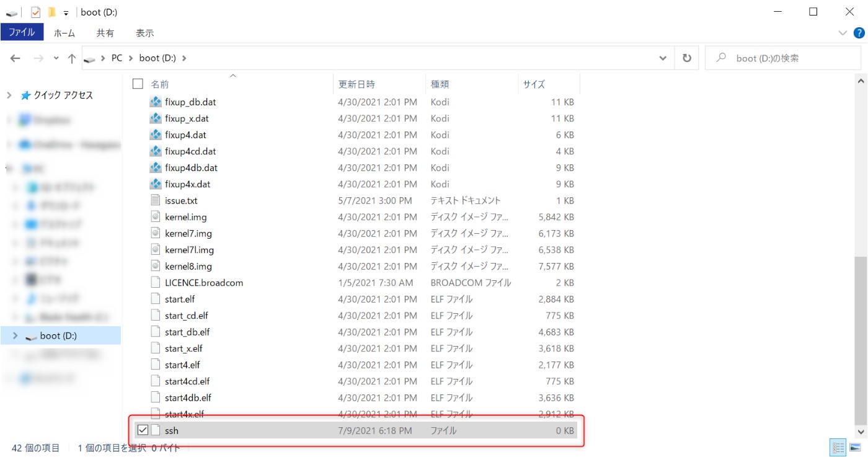
Task: Select the LICENCE.broadcom file name
Action: pos(204,283)
